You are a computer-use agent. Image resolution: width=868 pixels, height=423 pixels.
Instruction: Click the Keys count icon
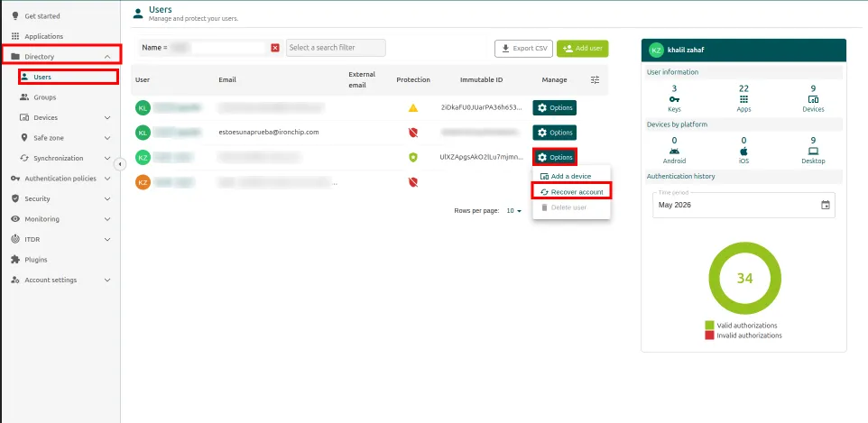pos(674,99)
